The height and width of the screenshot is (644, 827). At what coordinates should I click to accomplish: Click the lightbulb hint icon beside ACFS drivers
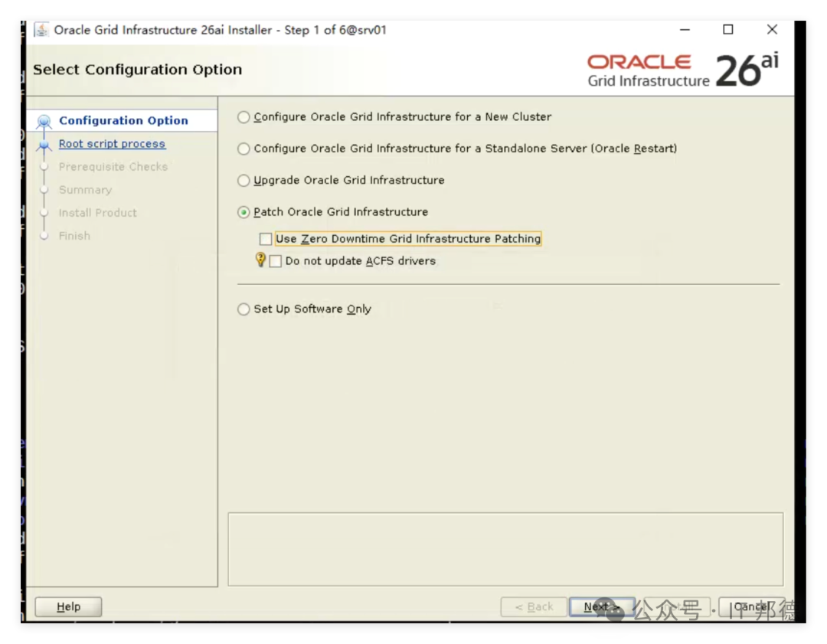(x=260, y=260)
